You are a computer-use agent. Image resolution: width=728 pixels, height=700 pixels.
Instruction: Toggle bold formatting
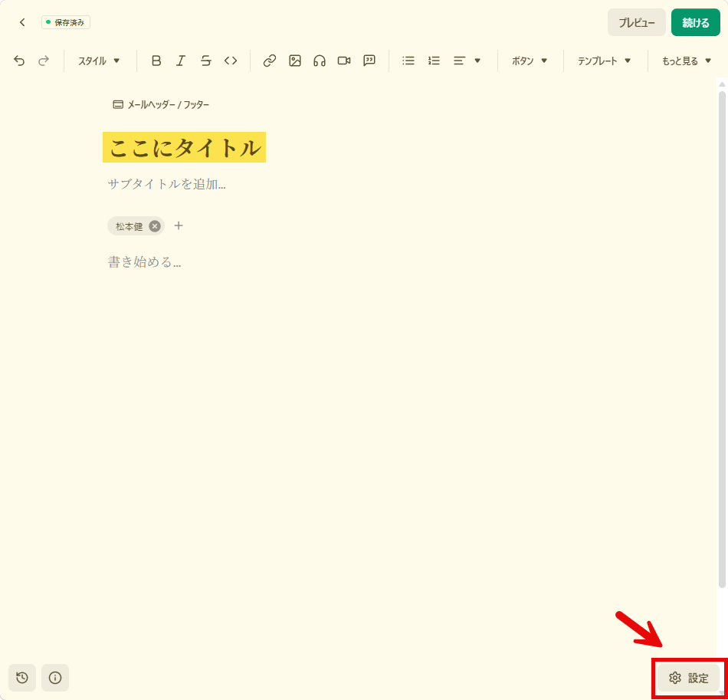pos(156,61)
